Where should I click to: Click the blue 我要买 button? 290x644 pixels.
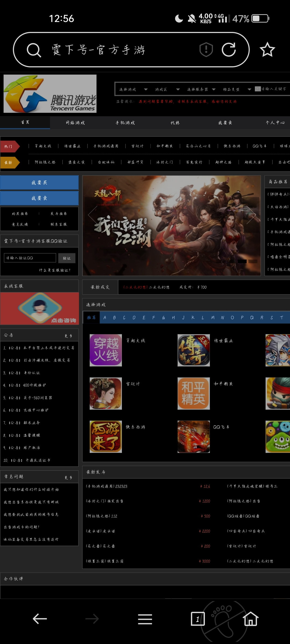[39, 182]
